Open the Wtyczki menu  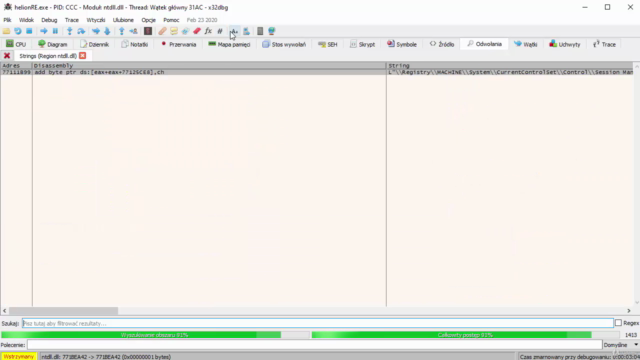(96, 20)
